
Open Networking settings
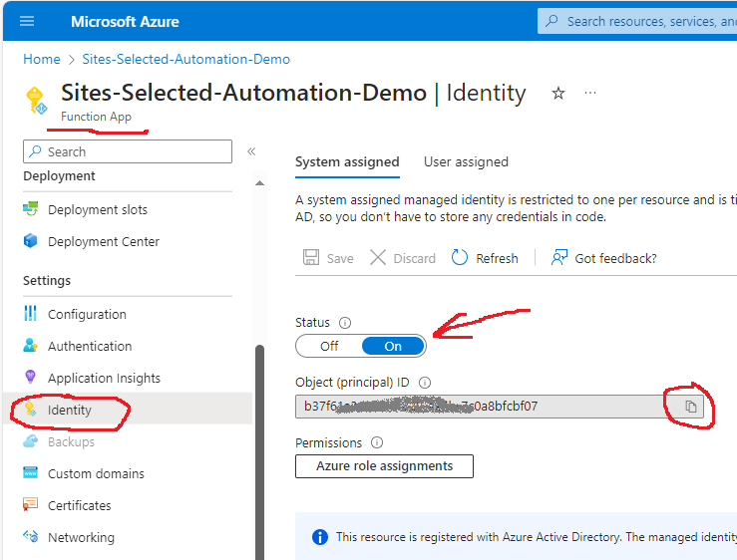[x=81, y=537]
